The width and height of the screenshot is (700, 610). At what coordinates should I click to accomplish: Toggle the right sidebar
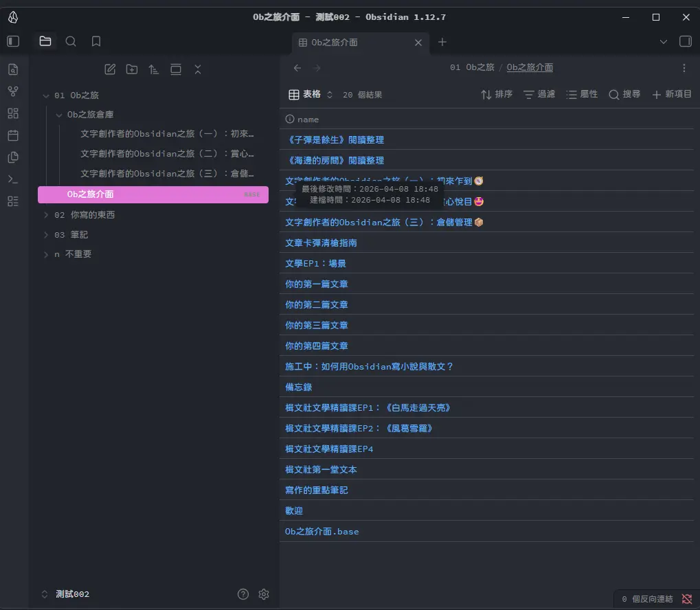point(685,41)
